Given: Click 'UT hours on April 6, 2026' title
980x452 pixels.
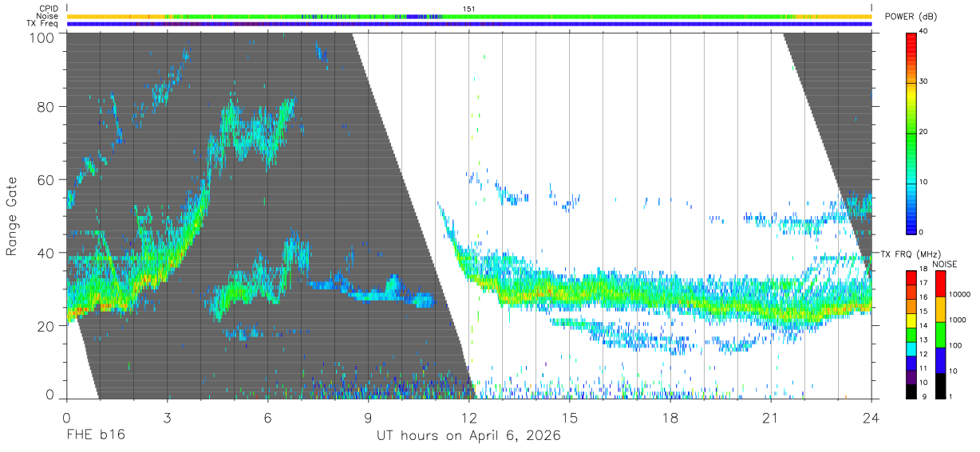Looking at the screenshot, I should point(468,436).
